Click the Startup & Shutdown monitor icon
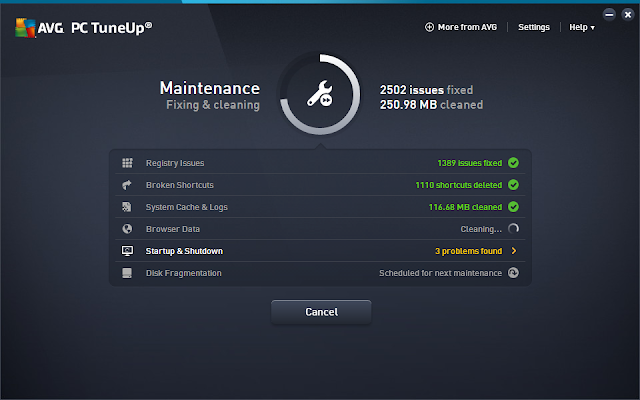This screenshot has height=400, width=640. click(127, 251)
